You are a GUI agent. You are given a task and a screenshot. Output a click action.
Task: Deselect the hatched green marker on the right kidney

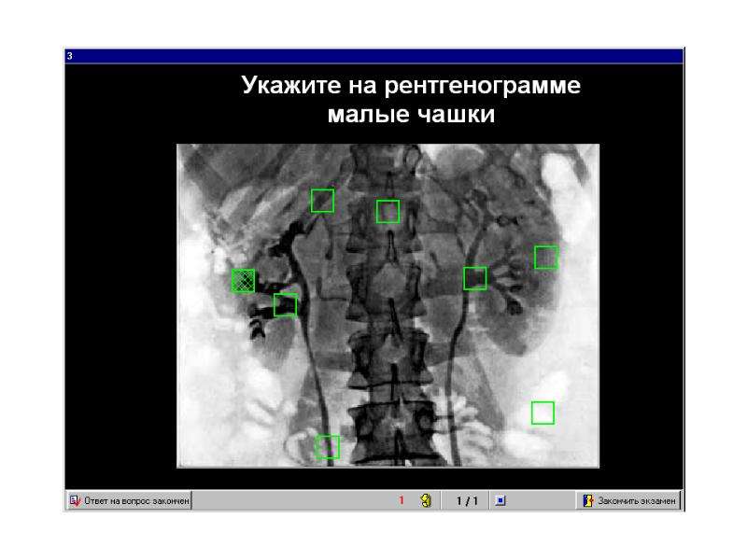click(243, 281)
